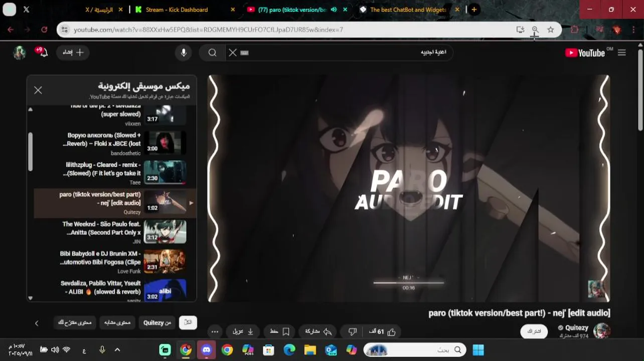Open Copilot from the taskbar
This screenshot has width=644, height=361.
tap(352, 349)
